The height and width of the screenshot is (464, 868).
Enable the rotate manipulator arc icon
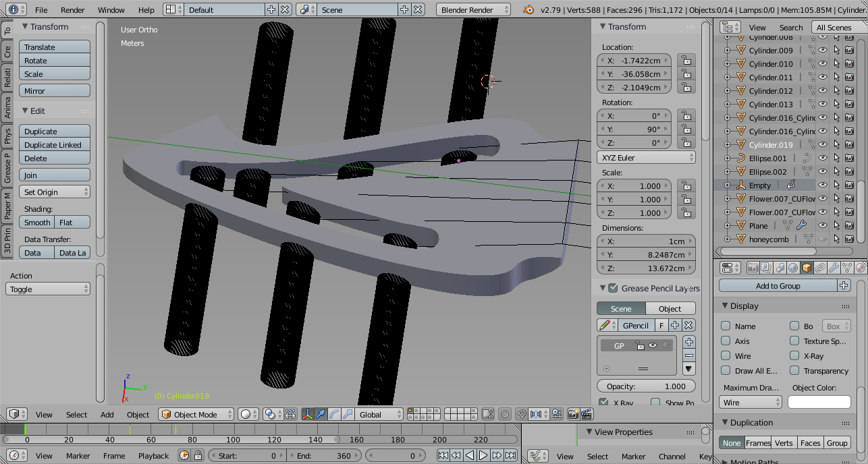[334, 414]
